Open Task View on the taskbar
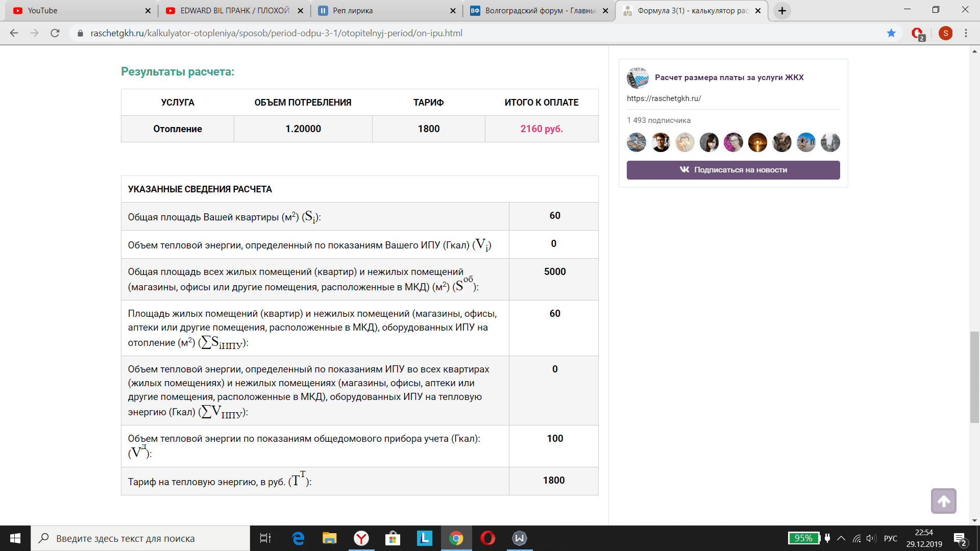 click(265, 538)
